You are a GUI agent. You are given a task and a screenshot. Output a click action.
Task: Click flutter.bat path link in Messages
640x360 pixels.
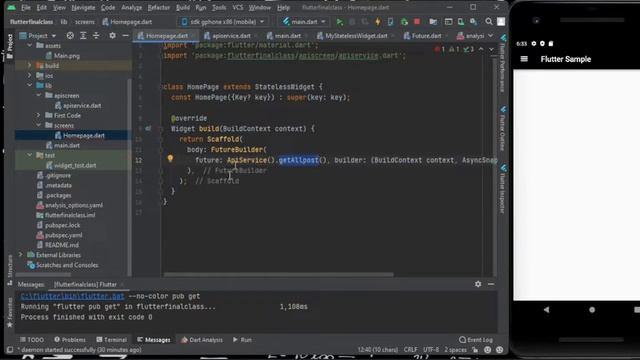(72, 296)
